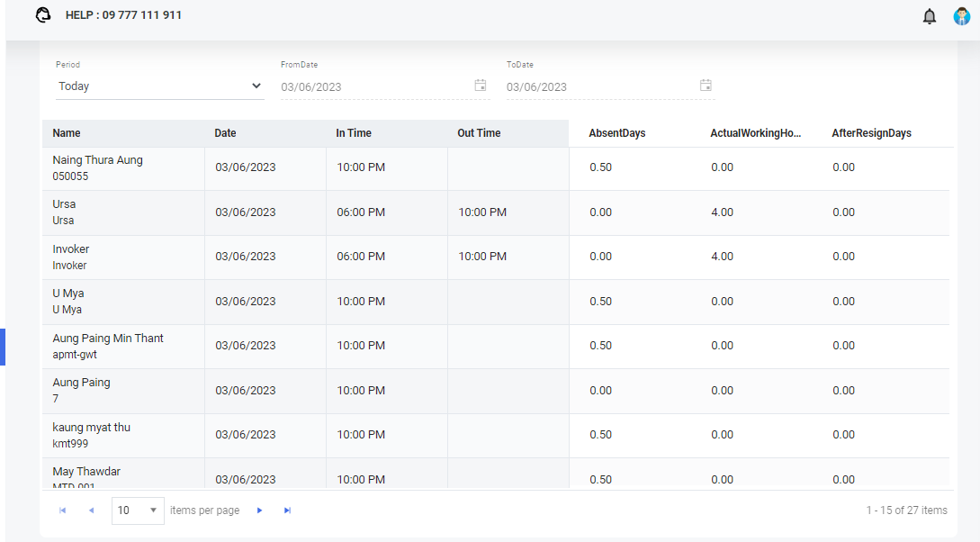Click the ToDate input field
The height and width of the screenshot is (542, 980).
pyautogui.click(x=600, y=87)
